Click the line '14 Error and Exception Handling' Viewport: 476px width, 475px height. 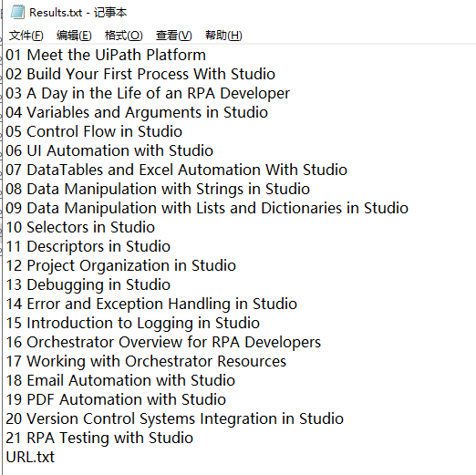151,304
